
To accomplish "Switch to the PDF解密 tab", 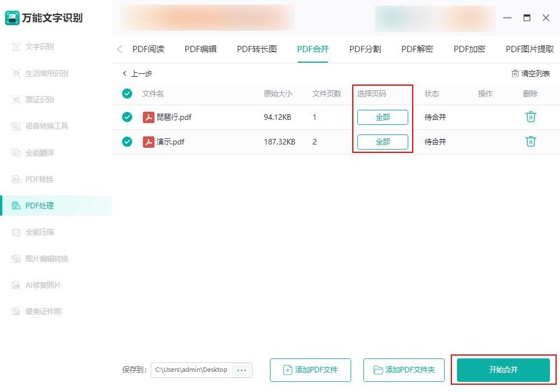I will (417, 49).
